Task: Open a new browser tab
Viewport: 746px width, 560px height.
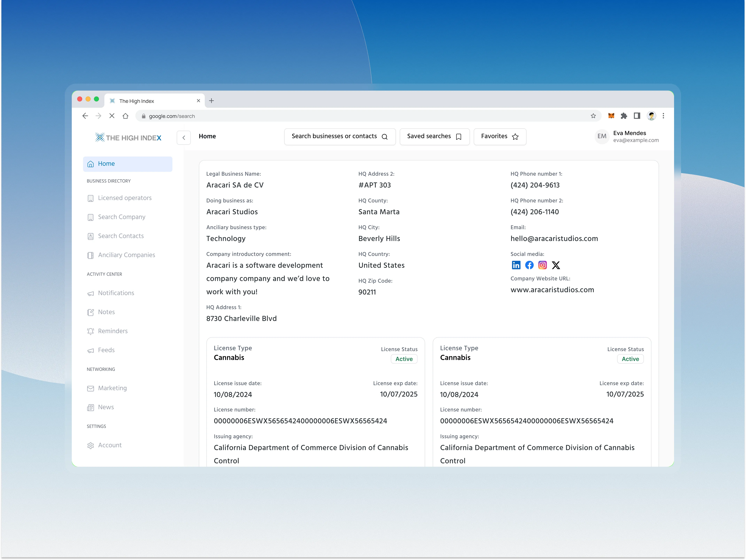Action: pos(211,101)
